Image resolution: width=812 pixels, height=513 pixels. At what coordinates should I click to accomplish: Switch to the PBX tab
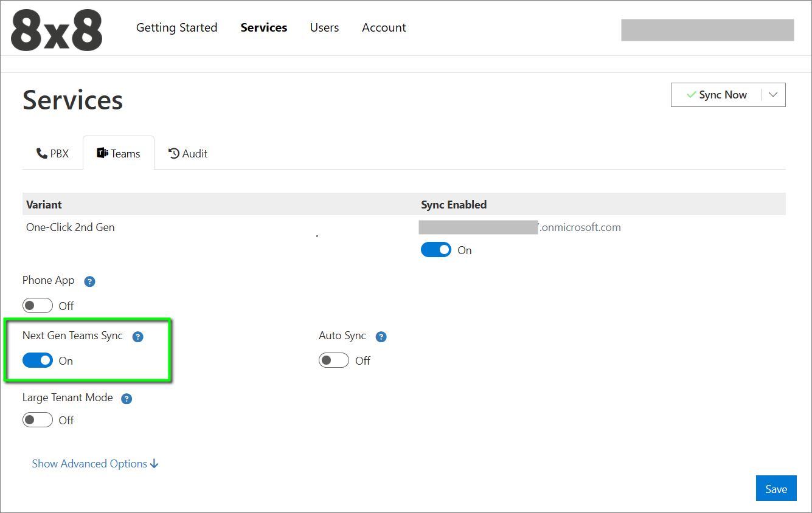[x=52, y=153]
